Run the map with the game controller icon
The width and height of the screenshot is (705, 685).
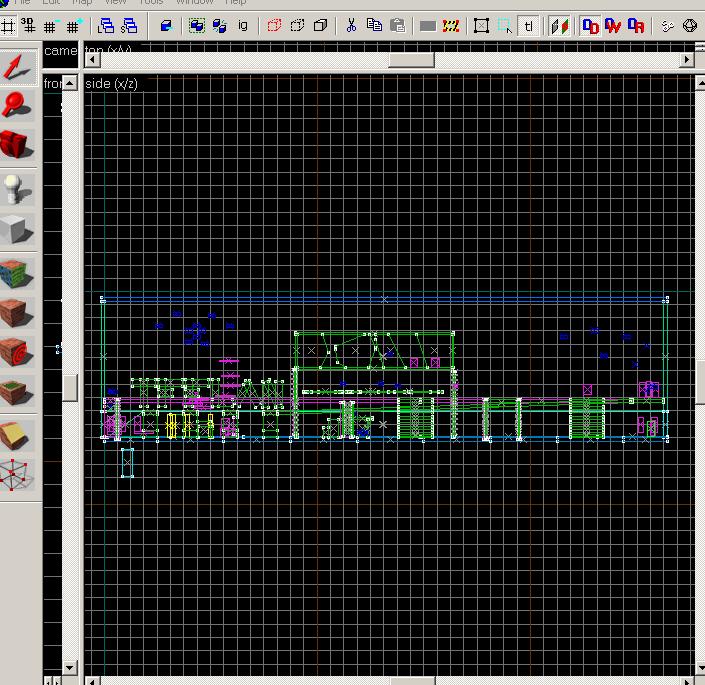point(668,26)
